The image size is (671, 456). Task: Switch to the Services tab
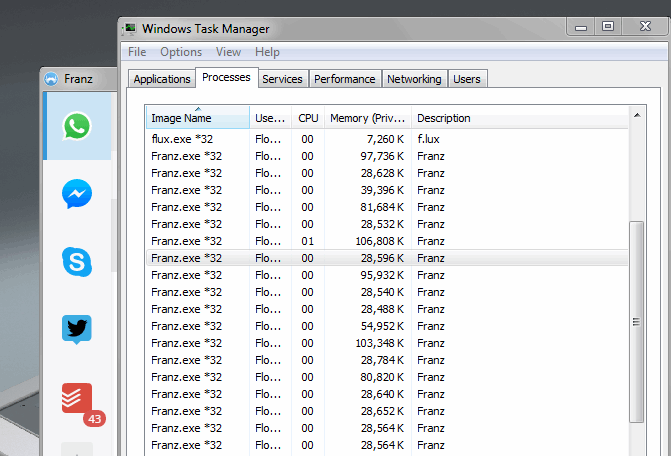point(282,79)
